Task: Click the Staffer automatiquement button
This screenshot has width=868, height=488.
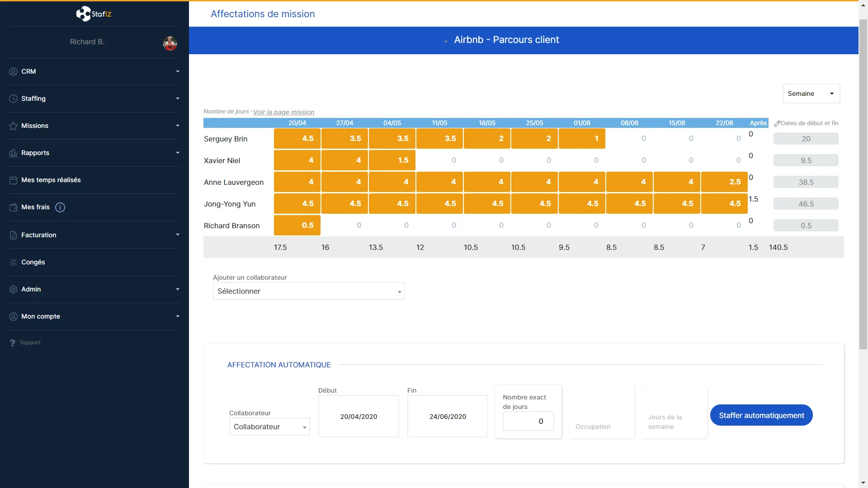Action: pyautogui.click(x=761, y=415)
